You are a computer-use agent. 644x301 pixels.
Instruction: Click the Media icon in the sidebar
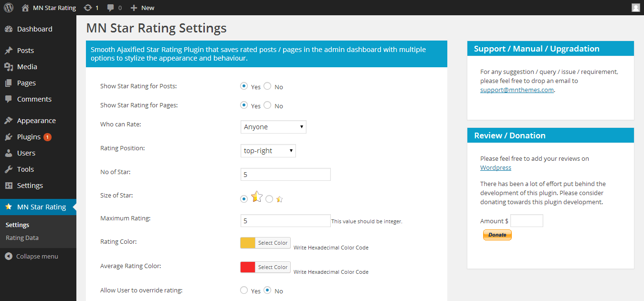pos(9,67)
